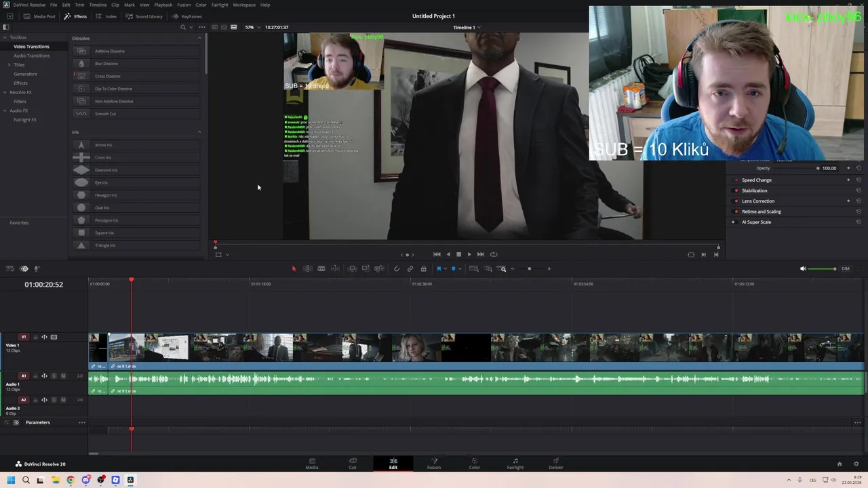The image size is (868, 488).
Task: Collapse the Toolbox tree section
Action: pos(5,37)
